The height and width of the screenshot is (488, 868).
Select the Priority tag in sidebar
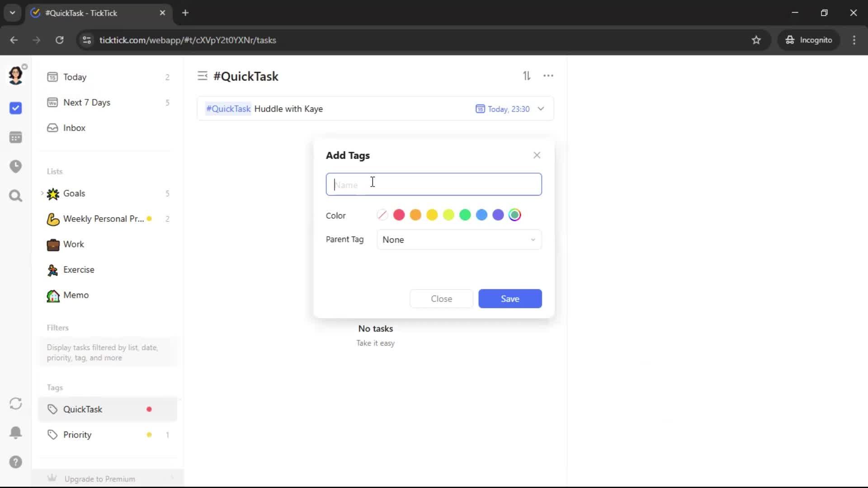coord(77,435)
